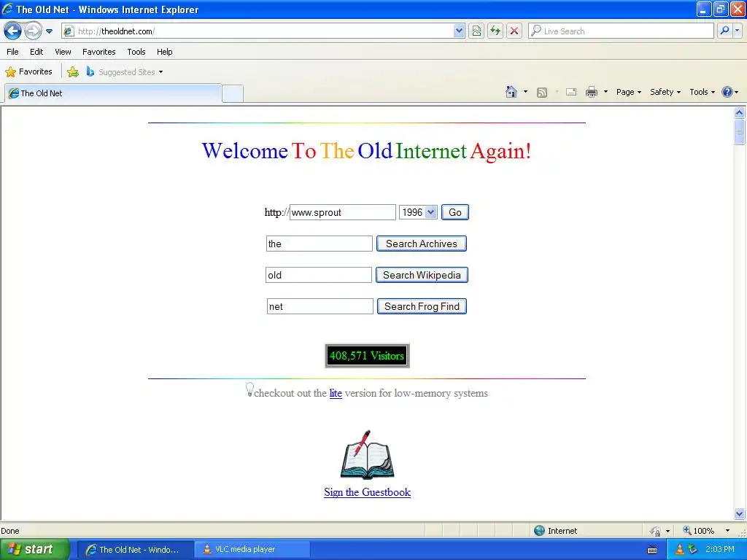
Task: Click the 408,571 Visitors counter
Action: click(367, 356)
